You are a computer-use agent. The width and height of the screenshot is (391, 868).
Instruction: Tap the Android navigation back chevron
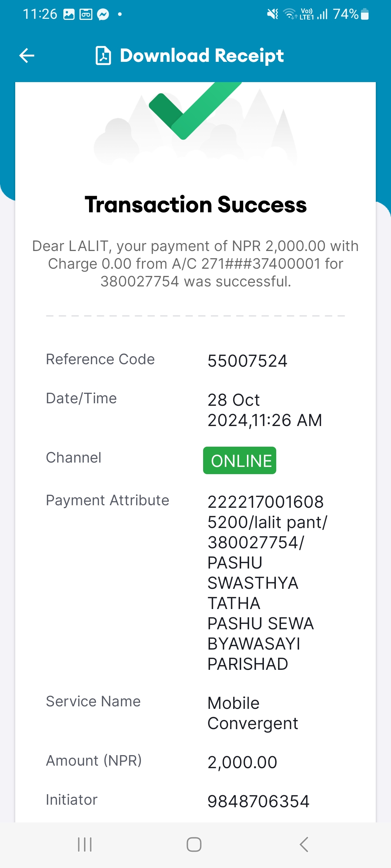pos(304,844)
